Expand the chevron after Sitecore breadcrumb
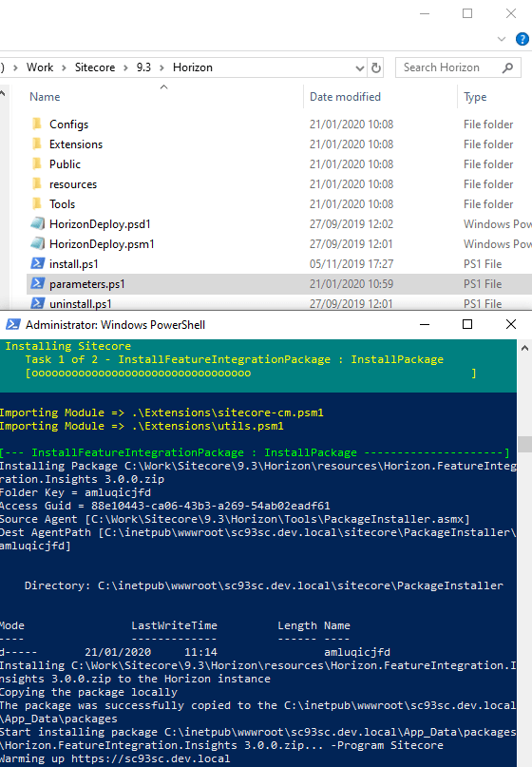This screenshot has height=767, width=532. (x=125, y=67)
